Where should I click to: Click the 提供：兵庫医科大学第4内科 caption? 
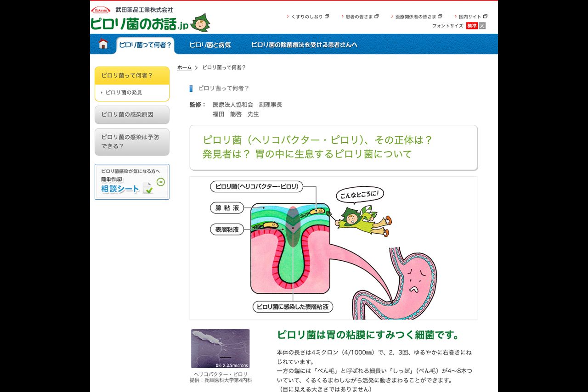(221, 381)
